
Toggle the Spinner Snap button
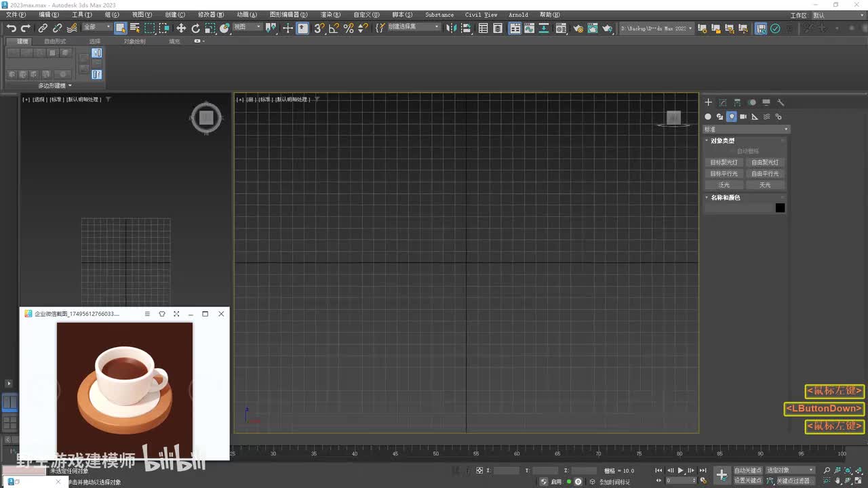pyautogui.click(x=363, y=28)
